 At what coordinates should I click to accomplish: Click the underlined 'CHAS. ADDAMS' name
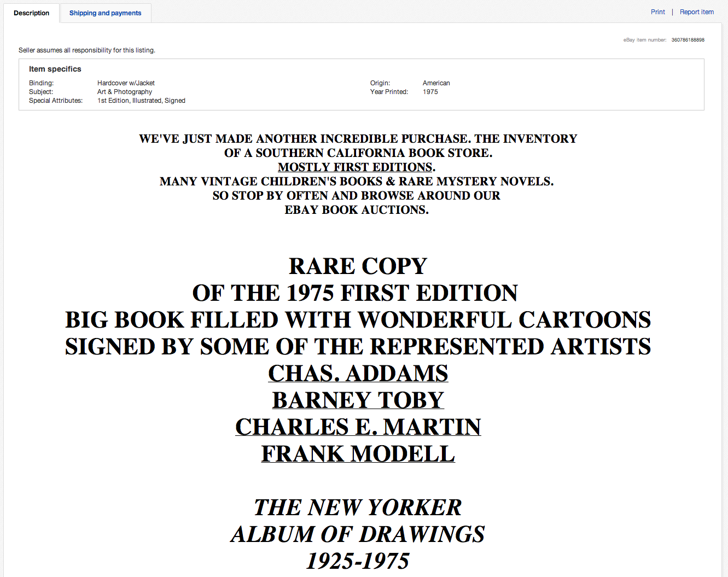click(x=358, y=374)
